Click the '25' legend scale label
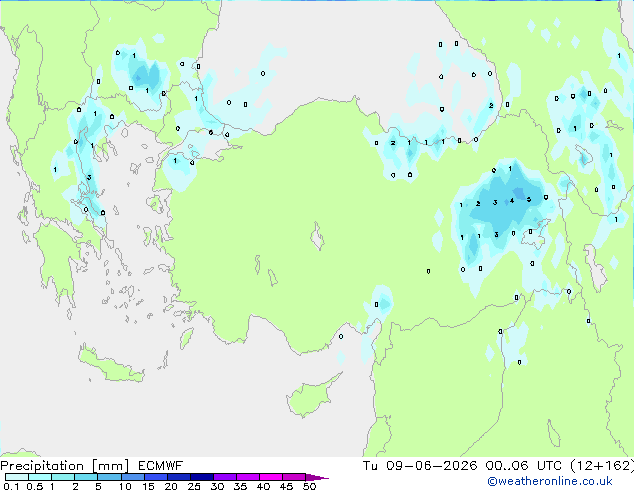 point(194,486)
